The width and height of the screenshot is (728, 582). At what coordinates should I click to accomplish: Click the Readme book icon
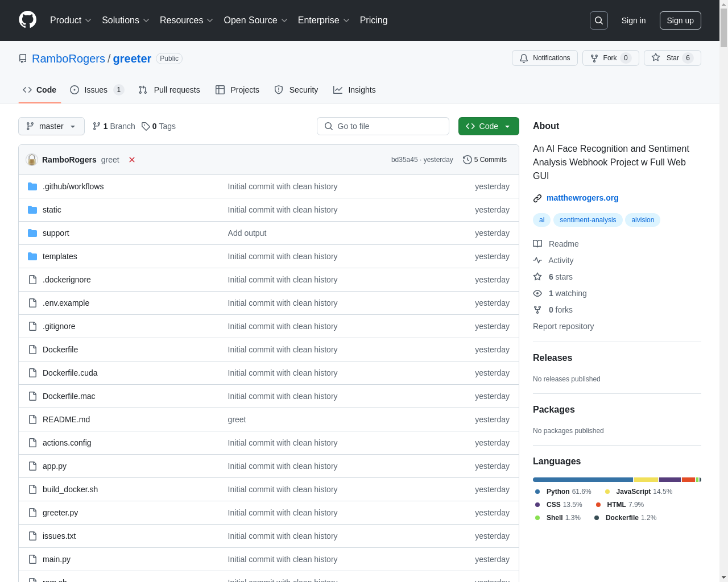coord(537,244)
